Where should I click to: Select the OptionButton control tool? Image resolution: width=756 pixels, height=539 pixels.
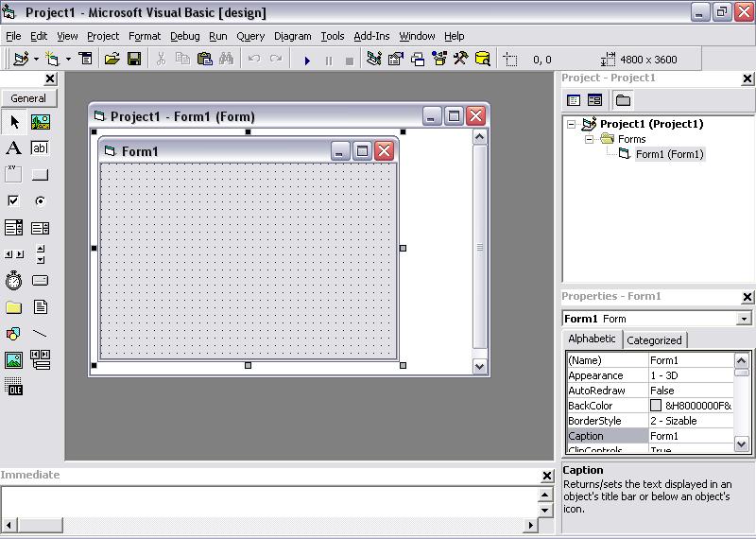40,201
